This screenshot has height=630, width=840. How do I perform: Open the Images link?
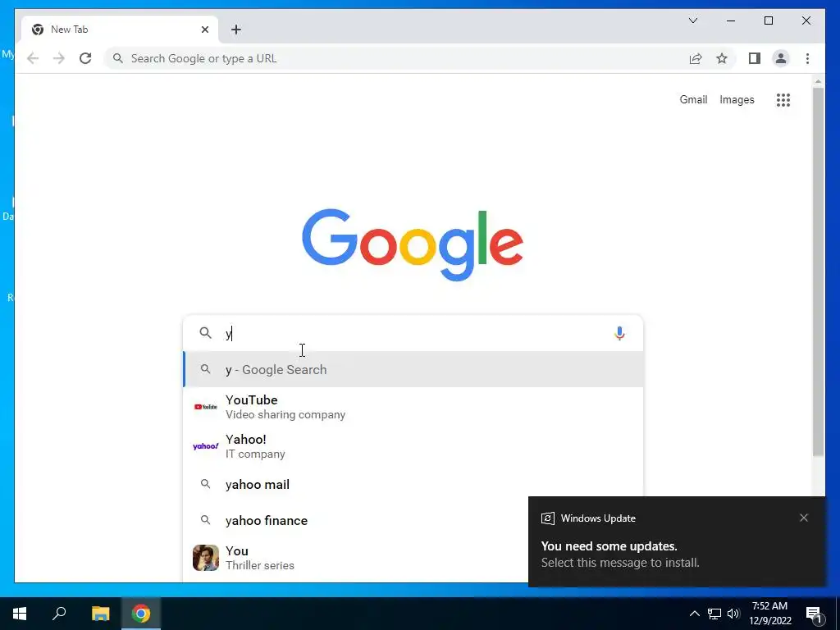pyautogui.click(x=737, y=99)
